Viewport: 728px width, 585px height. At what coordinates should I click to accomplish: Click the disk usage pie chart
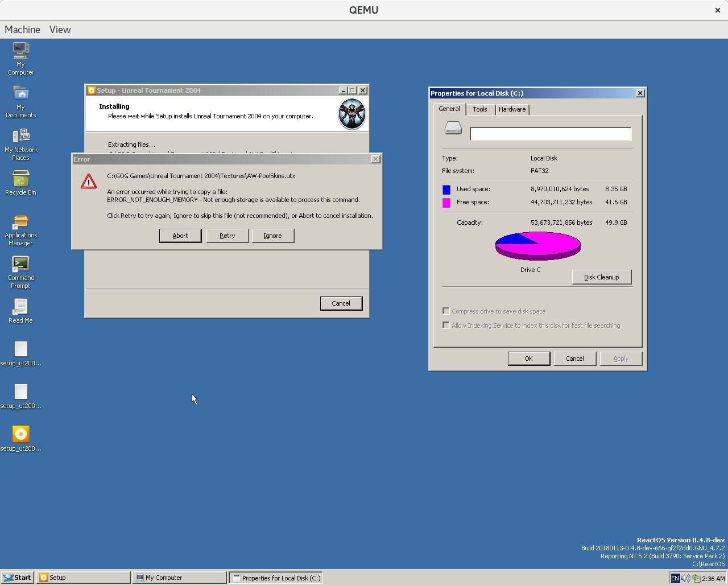coord(538,246)
